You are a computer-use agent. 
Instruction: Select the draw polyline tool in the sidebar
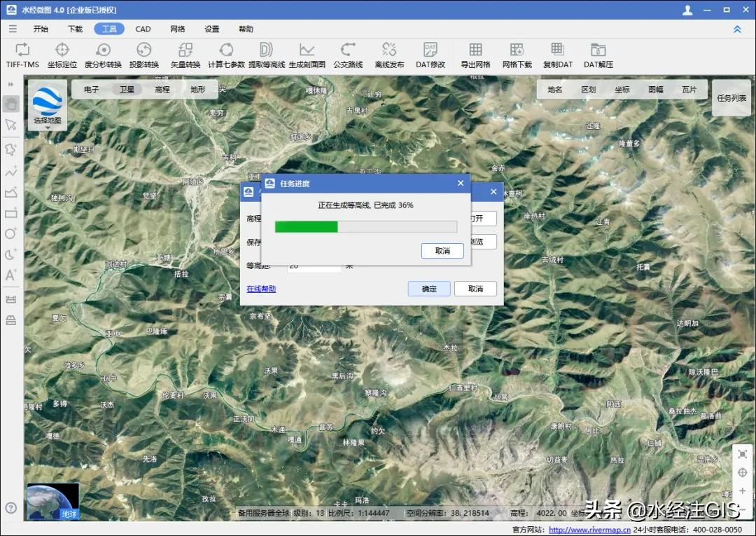(x=11, y=171)
